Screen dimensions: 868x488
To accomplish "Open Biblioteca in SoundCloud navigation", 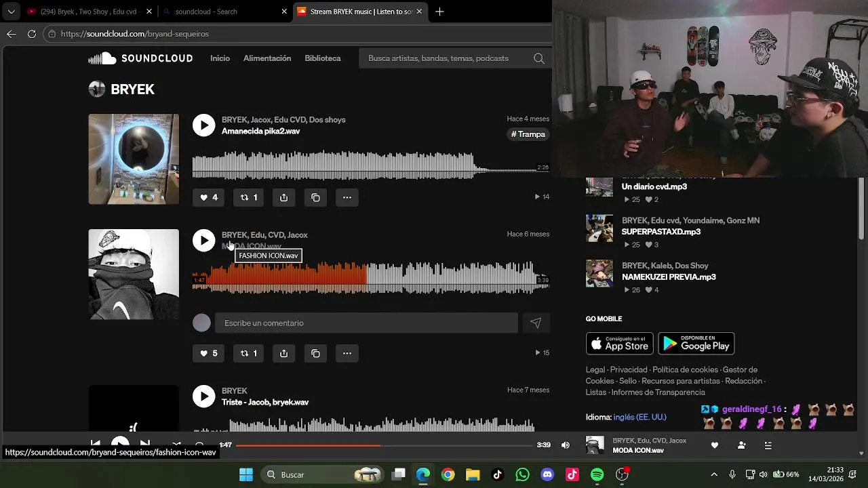I will click(323, 58).
